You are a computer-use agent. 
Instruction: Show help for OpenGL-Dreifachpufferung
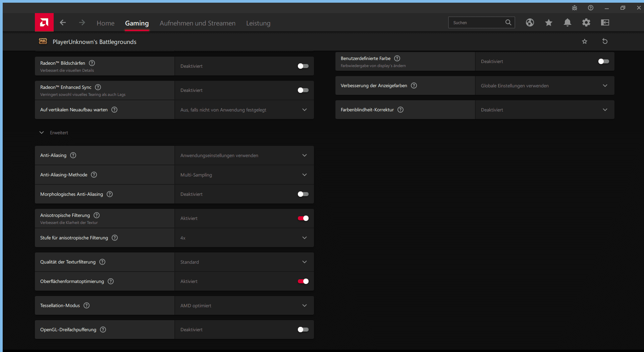(103, 330)
